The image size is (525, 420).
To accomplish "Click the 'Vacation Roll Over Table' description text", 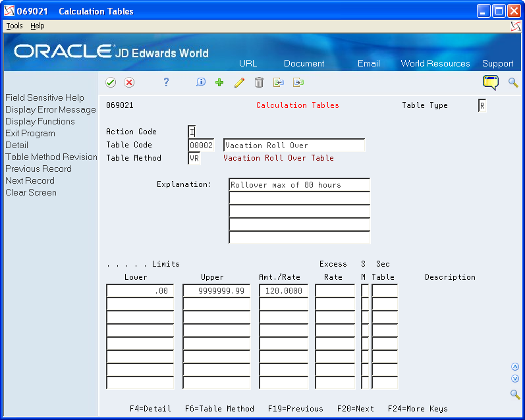I will 279,158.
